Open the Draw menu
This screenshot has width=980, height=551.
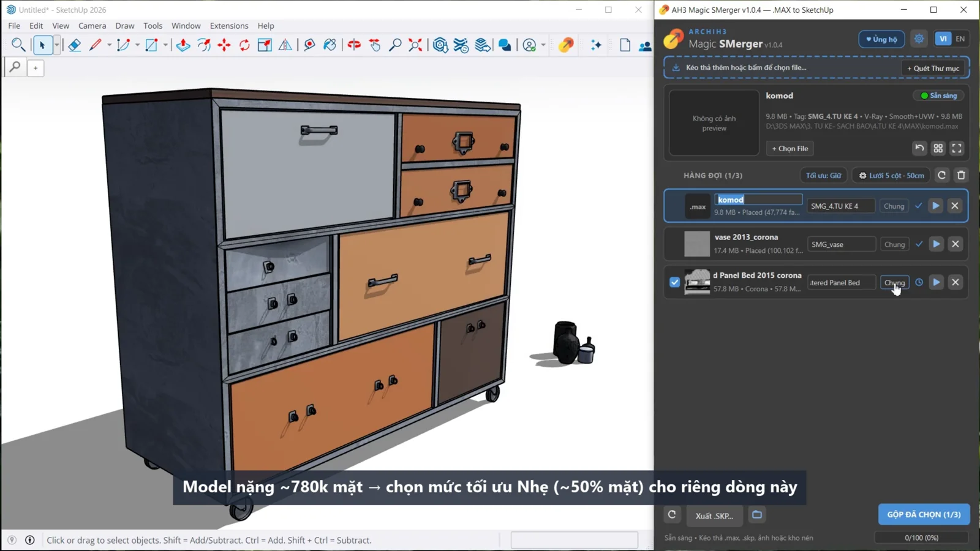125,26
